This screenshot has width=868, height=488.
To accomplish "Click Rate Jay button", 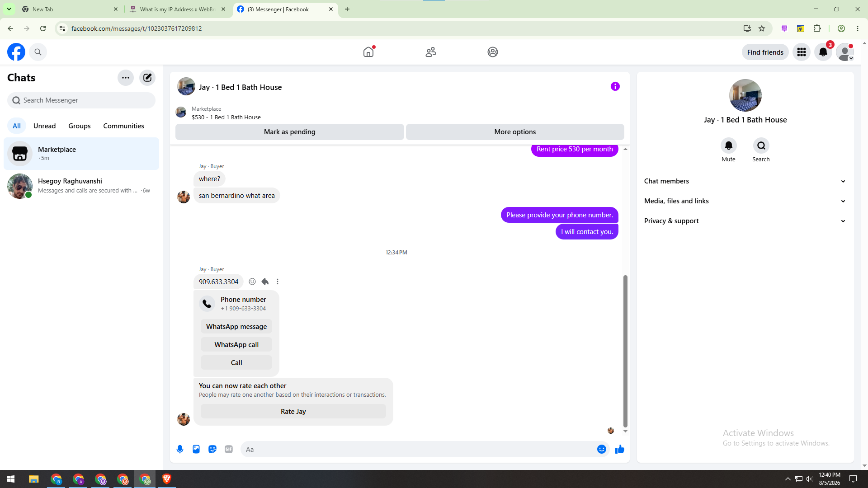I will (x=293, y=412).
